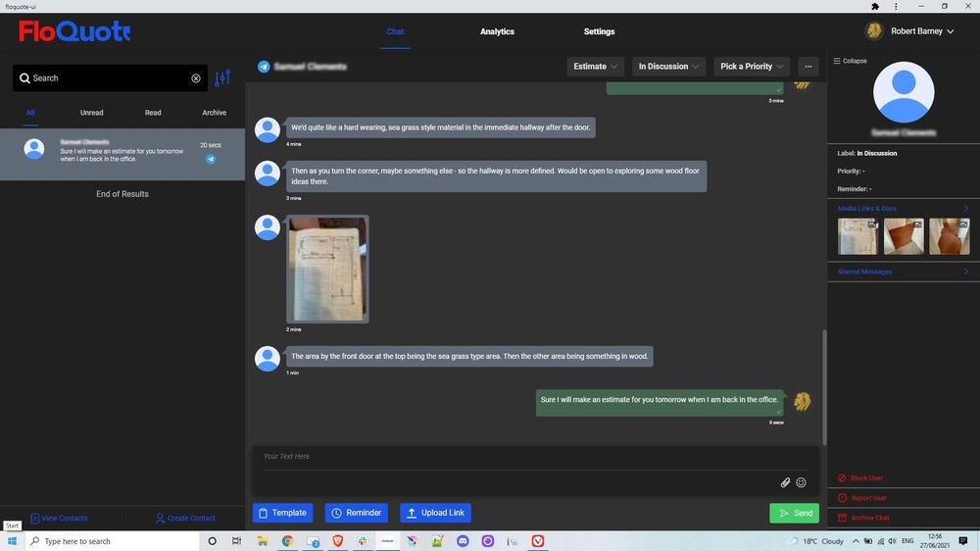Open the In Discussion status dropdown
This screenshot has height=551, width=980.
tap(668, 67)
